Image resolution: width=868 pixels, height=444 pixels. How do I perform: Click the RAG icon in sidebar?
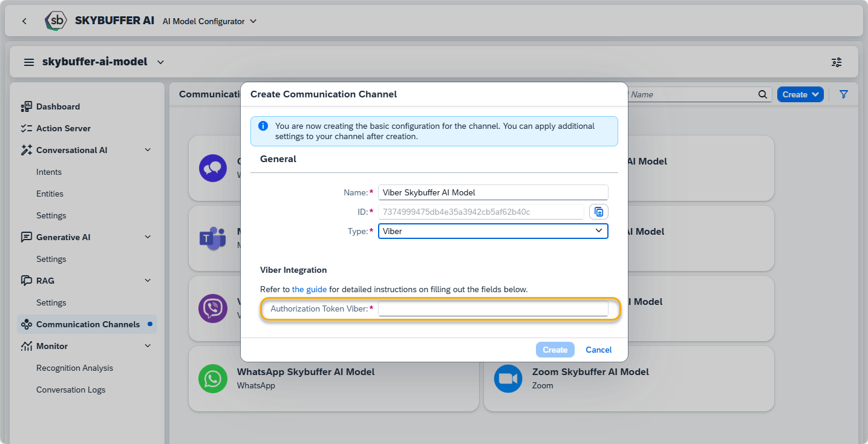tap(26, 281)
